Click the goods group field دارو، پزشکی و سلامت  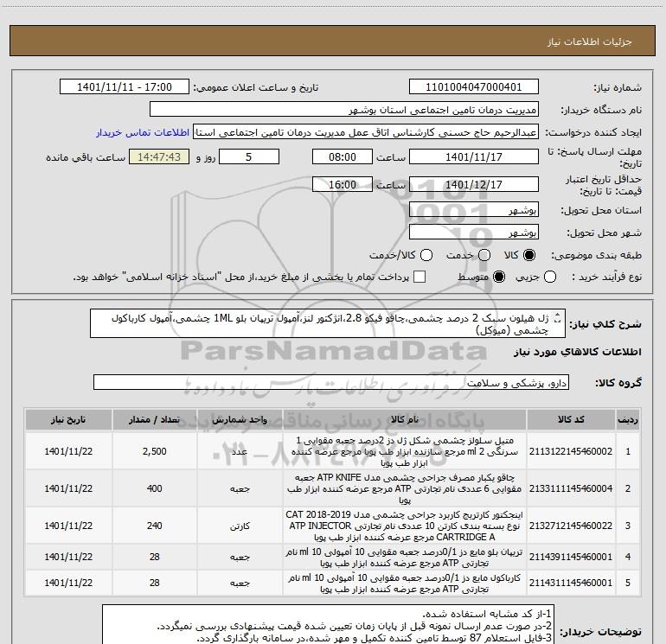coord(331,382)
